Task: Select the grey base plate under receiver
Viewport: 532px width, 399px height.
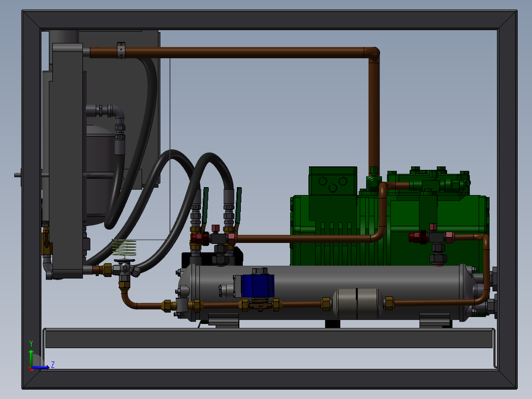Action: click(x=268, y=338)
